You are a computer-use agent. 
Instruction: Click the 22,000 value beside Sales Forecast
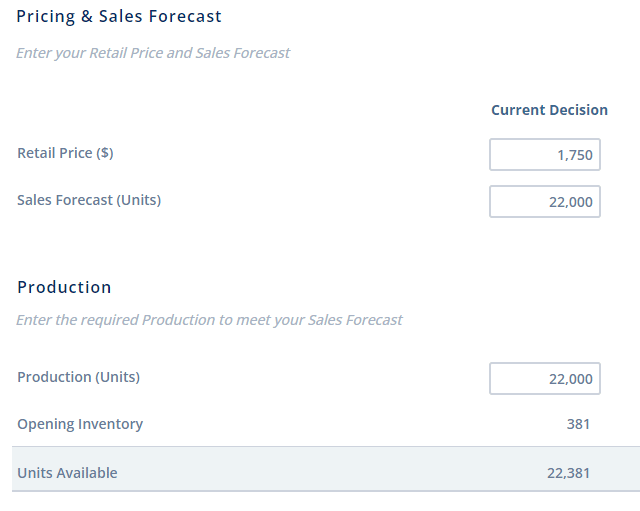click(571, 202)
